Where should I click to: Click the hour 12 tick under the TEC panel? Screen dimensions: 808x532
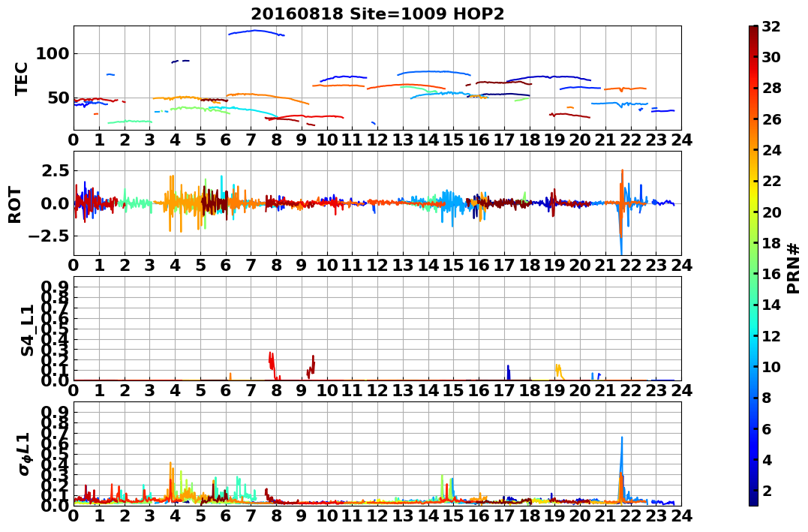click(x=377, y=140)
